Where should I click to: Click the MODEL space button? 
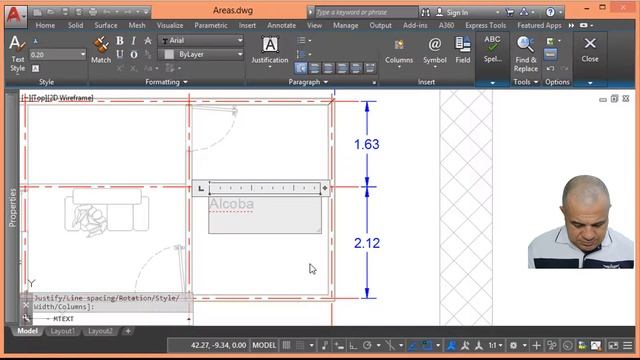pyautogui.click(x=264, y=346)
